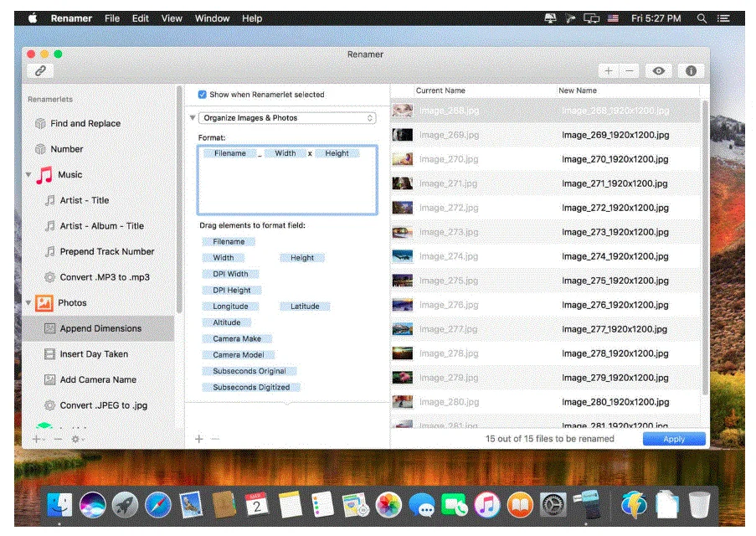The width and height of the screenshot is (756, 536).
Task: Open the Renamer app menu
Action: point(71,18)
